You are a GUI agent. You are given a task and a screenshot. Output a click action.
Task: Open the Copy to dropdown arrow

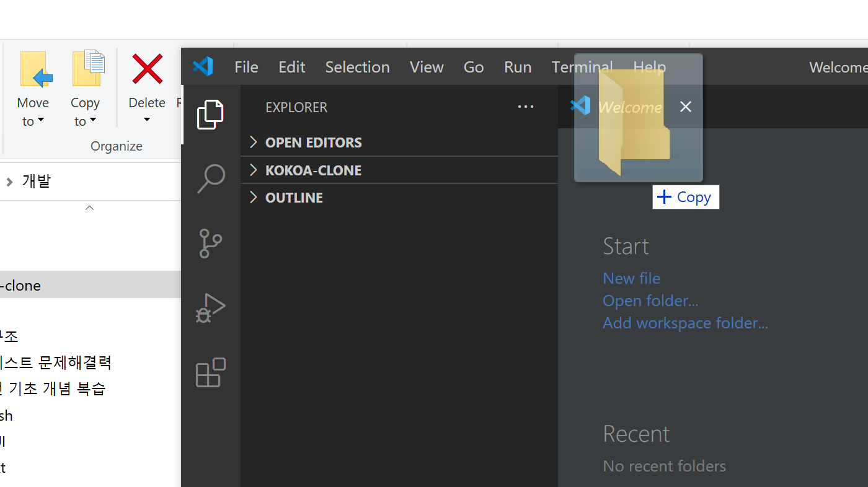tap(93, 120)
